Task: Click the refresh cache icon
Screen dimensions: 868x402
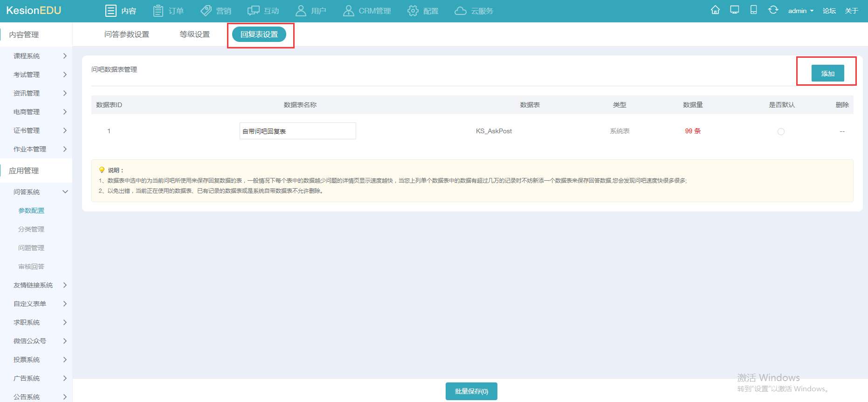Action: coord(773,10)
